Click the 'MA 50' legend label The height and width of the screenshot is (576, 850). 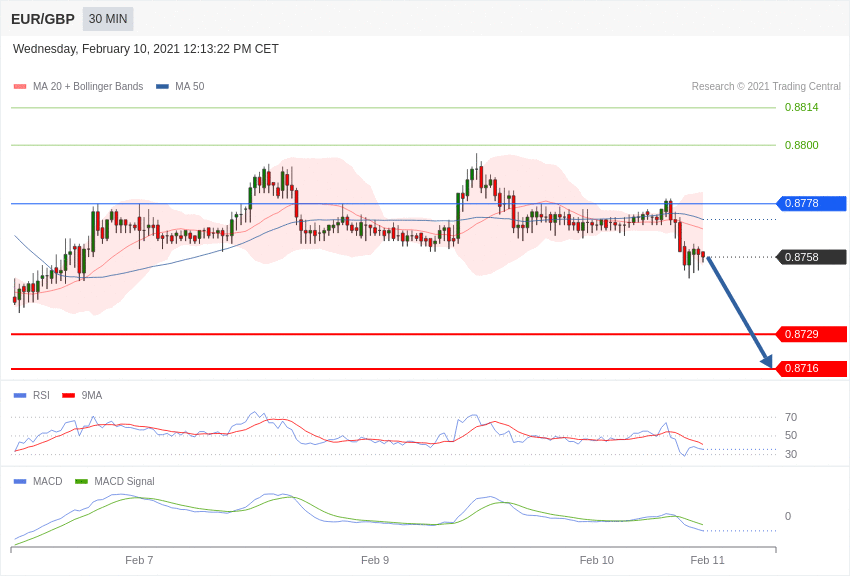[x=190, y=87]
